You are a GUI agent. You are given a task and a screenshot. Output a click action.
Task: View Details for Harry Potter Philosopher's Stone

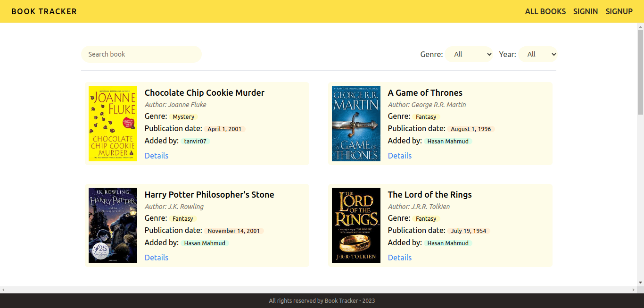coord(157,258)
